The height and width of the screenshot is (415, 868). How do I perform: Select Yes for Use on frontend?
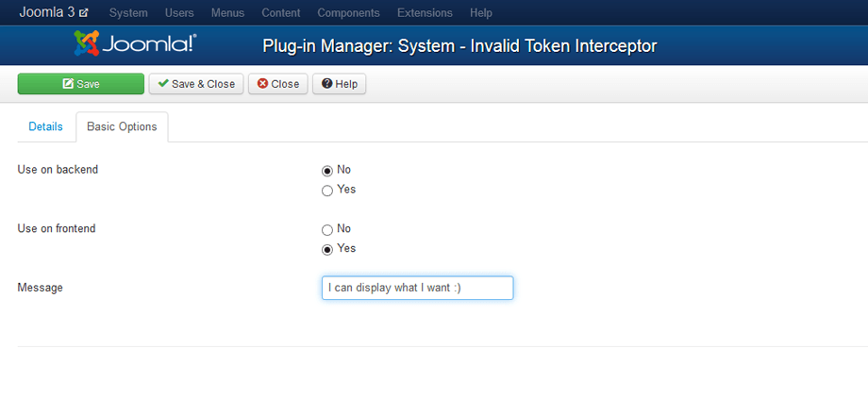click(327, 249)
